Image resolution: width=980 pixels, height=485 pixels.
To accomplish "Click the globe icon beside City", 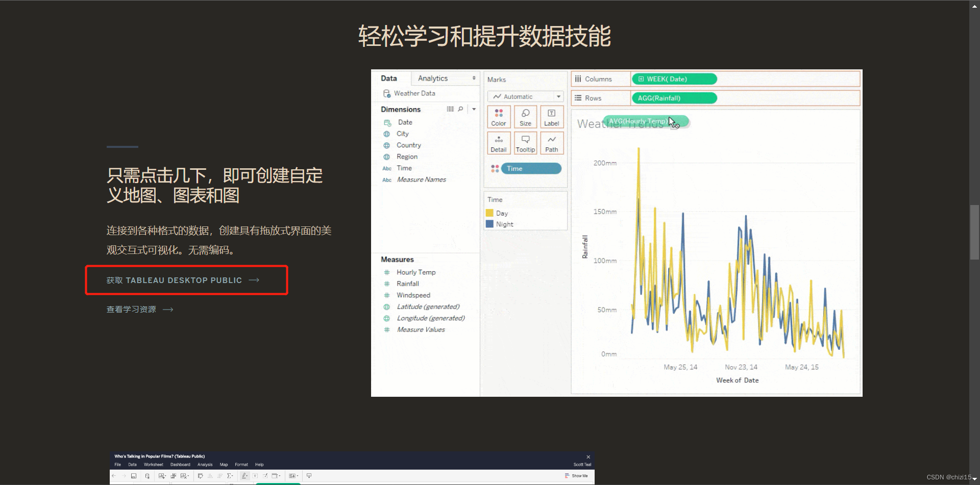I will click(x=387, y=134).
